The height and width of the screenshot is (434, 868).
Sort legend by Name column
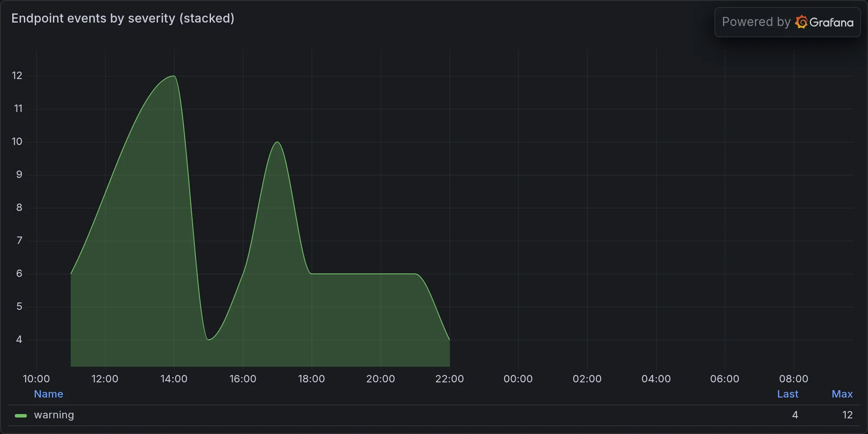[x=49, y=394]
